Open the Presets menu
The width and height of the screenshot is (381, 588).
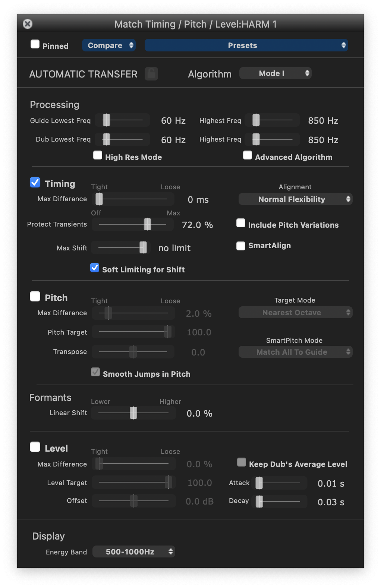tap(246, 45)
